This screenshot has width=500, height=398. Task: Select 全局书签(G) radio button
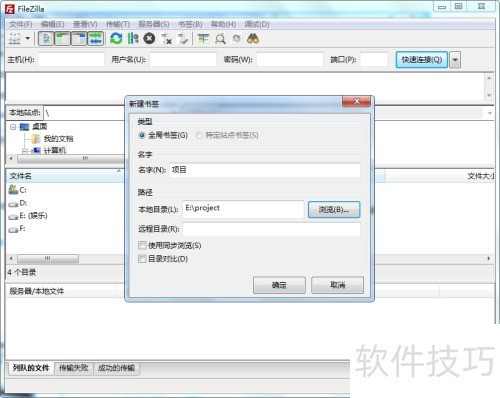(x=142, y=135)
